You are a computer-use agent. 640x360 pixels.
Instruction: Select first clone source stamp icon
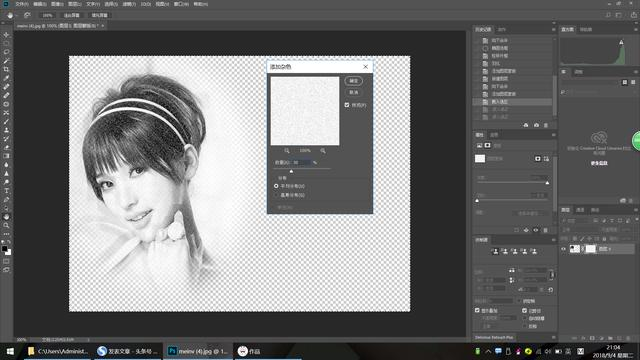point(496,251)
